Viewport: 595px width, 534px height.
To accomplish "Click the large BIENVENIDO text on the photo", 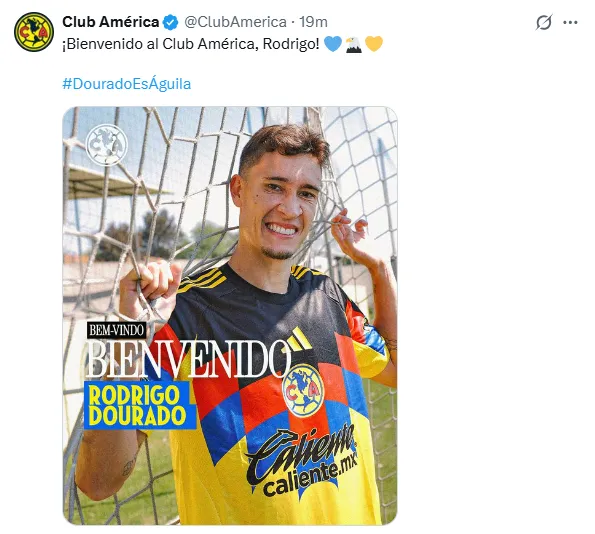I will pos(189,359).
